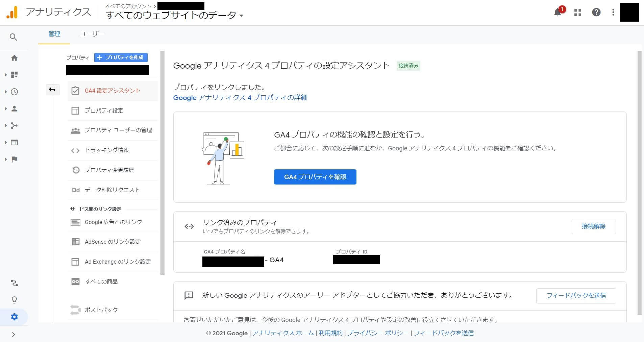Collapse the left sidebar with the chevron
This screenshot has height=342, width=644.
tap(14, 335)
